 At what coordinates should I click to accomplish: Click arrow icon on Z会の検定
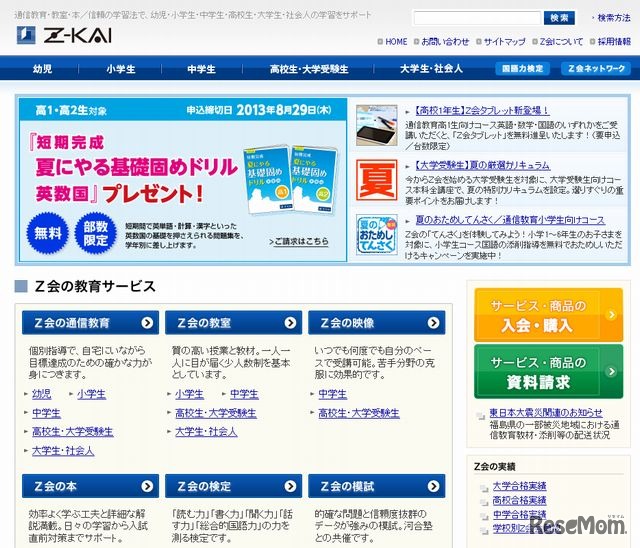click(x=290, y=486)
